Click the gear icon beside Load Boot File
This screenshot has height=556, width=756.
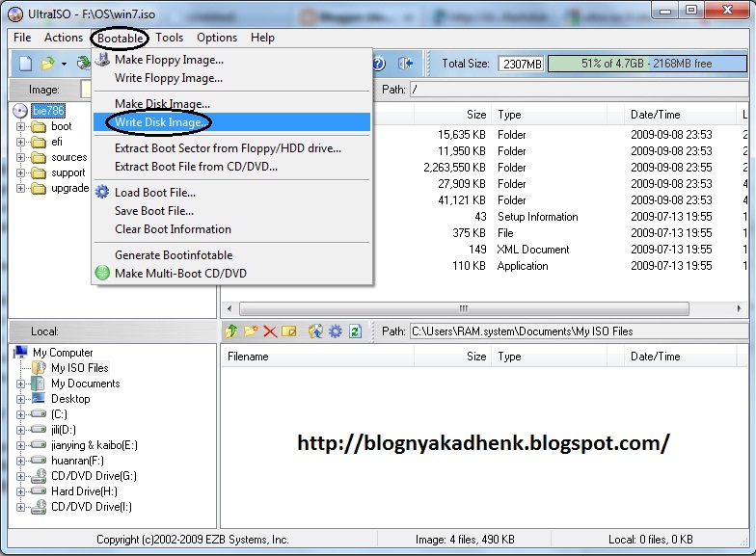tap(102, 192)
